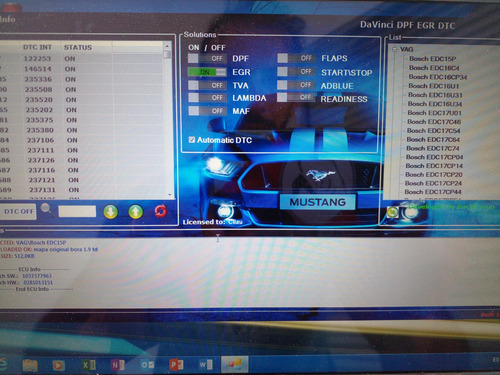This screenshot has height=375, width=500.
Task: Select DTC row 237131
Action: point(83,190)
